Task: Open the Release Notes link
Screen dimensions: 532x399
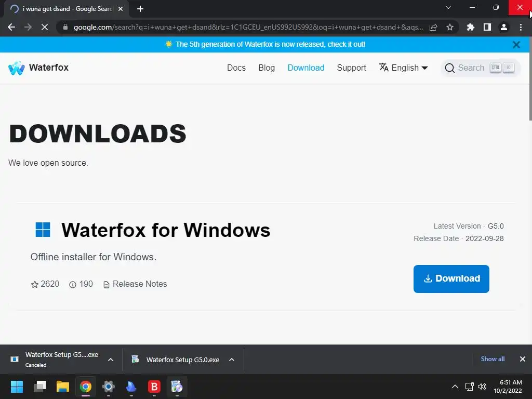Action: point(135,284)
